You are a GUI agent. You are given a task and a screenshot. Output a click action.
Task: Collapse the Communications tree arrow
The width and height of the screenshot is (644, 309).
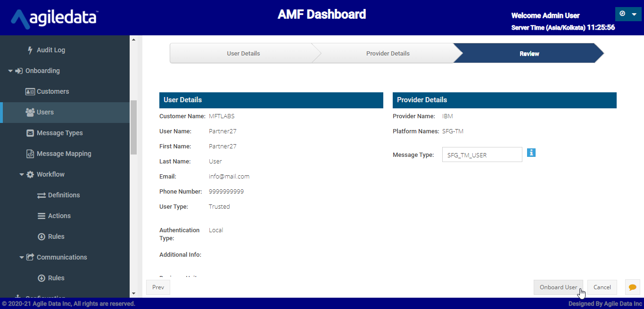[x=22, y=257]
